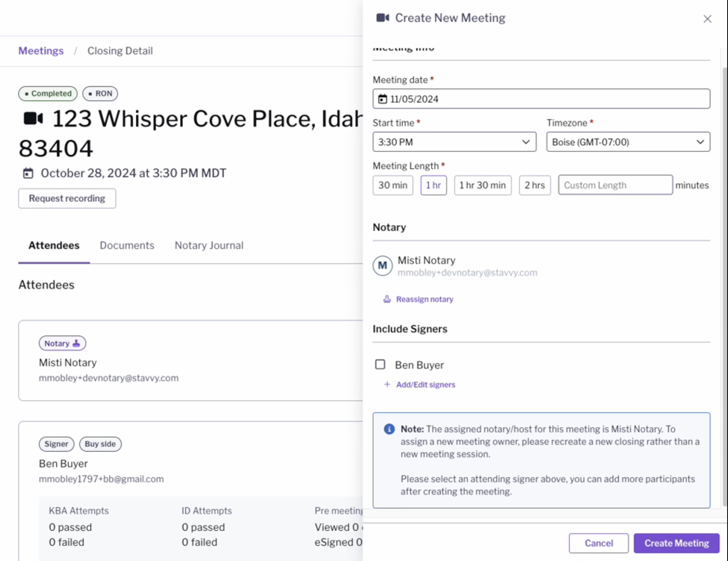Click the calendar icon in Meeting date field
The height and width of the screenshot is (561, 728).
pos(383,99)
